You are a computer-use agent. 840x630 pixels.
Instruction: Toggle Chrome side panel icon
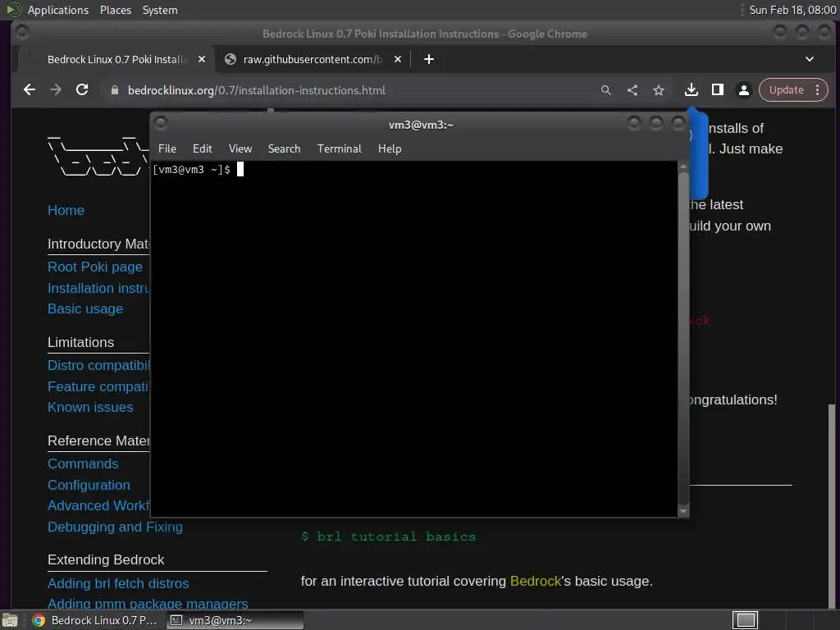coord(717,90)
